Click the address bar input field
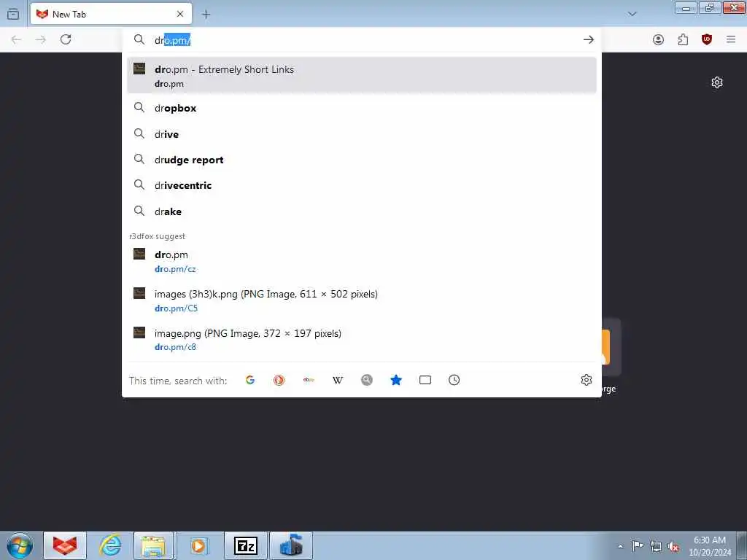Viewport: 747px width, 560px height. (362, 40)
